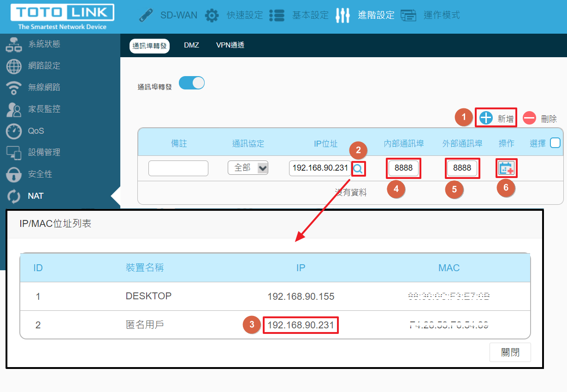Click the 關閉 close button
567x392 pixels.
(510, 352)
